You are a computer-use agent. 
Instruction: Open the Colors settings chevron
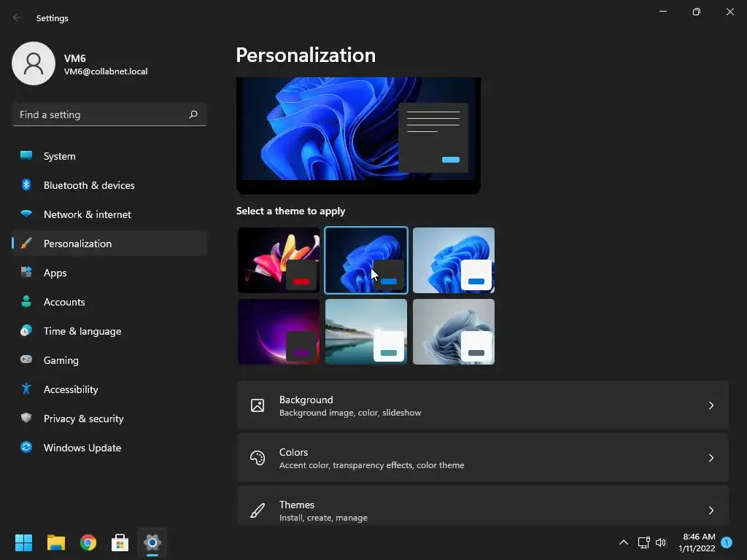point(711,458)
